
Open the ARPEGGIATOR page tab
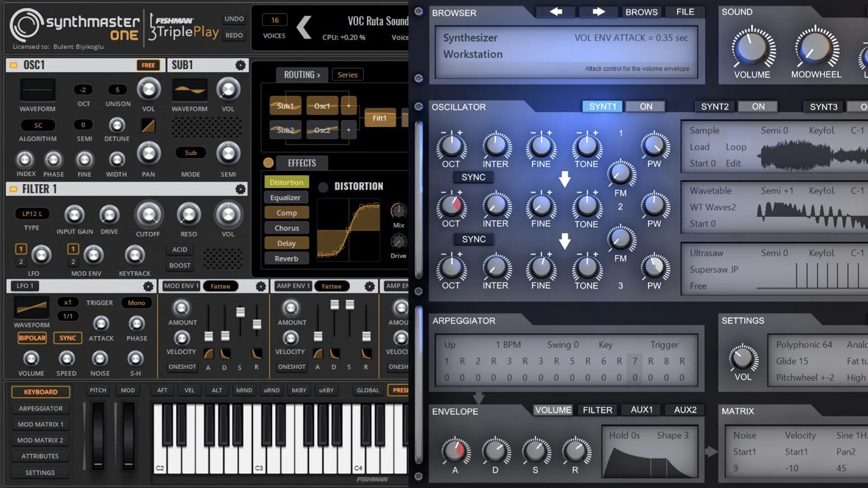41,408
